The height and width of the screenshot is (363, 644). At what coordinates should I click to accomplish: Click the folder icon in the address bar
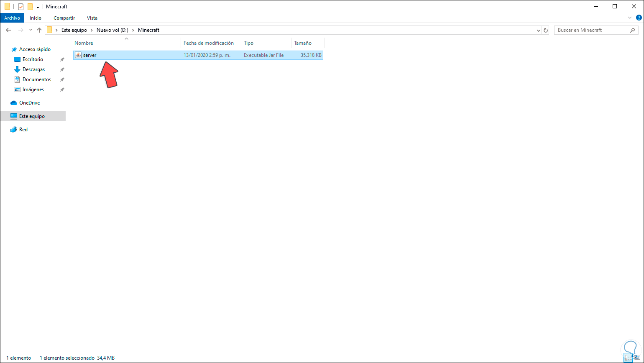(50, 30)
